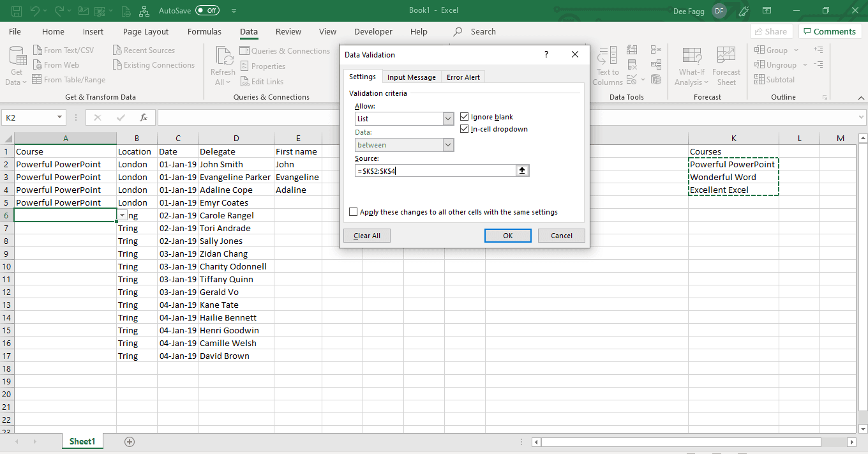This screenshot has height=454, width=868.
Task: Click the Comments button
Action: point(829,31)
